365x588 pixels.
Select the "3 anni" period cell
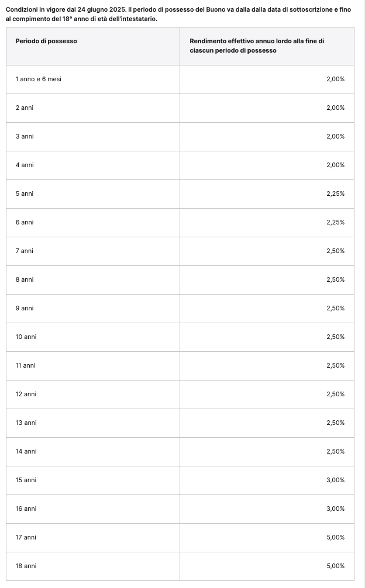click(x=25, y=136)
